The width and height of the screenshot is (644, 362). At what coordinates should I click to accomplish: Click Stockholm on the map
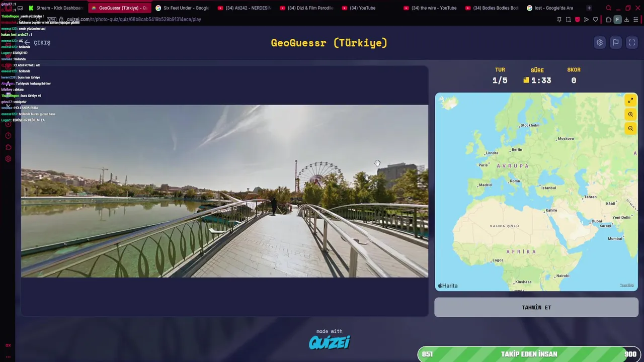[x=530, y=125]
